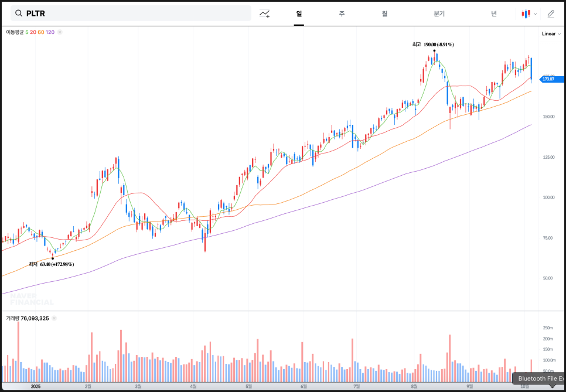Click the PLTR ticker search field
566x392 pixels.
[x=135, y=13]
